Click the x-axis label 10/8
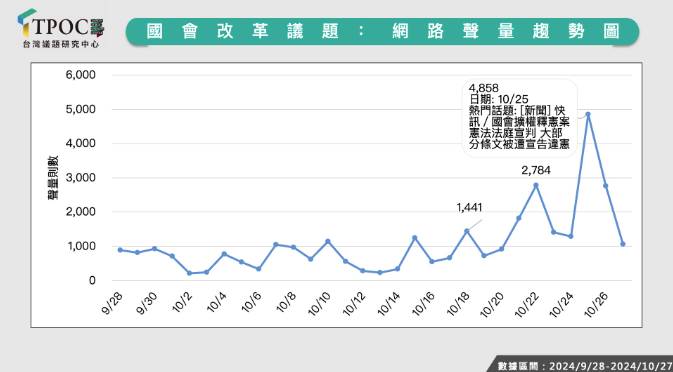673x372 pixels. tap(286, 303)
